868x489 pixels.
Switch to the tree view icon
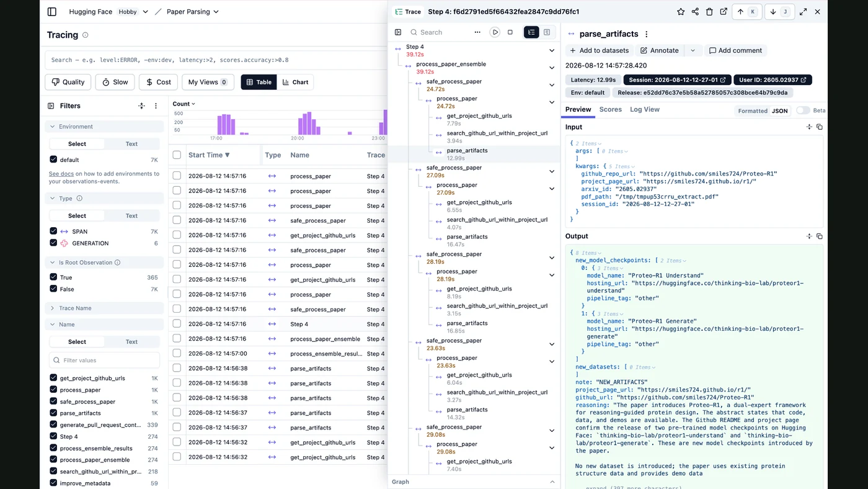pyautogui.click(x=531, y=32)
